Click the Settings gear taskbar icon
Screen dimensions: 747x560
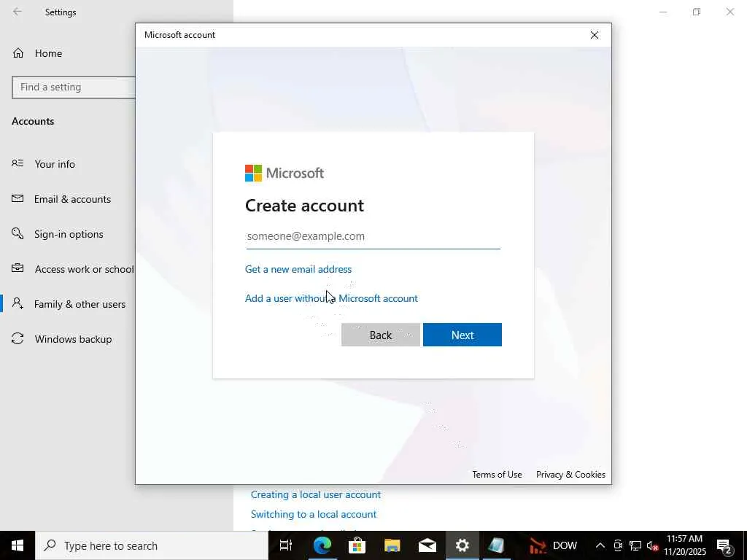[x=462, y=545]
